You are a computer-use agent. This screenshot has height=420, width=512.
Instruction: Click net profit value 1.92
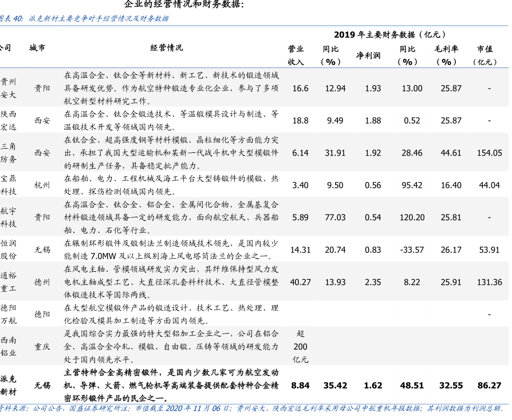(373, 153)
